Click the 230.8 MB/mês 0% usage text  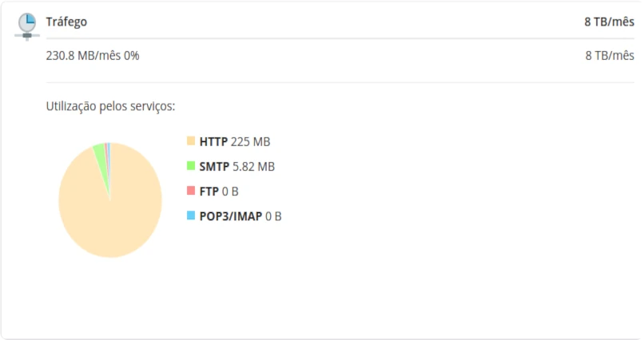93,55
